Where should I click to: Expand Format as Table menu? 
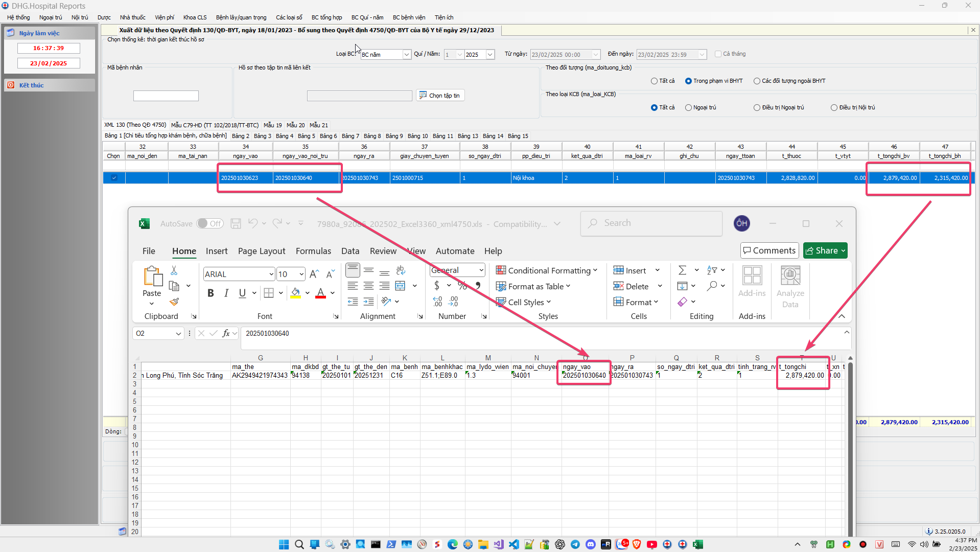point(533,286)
